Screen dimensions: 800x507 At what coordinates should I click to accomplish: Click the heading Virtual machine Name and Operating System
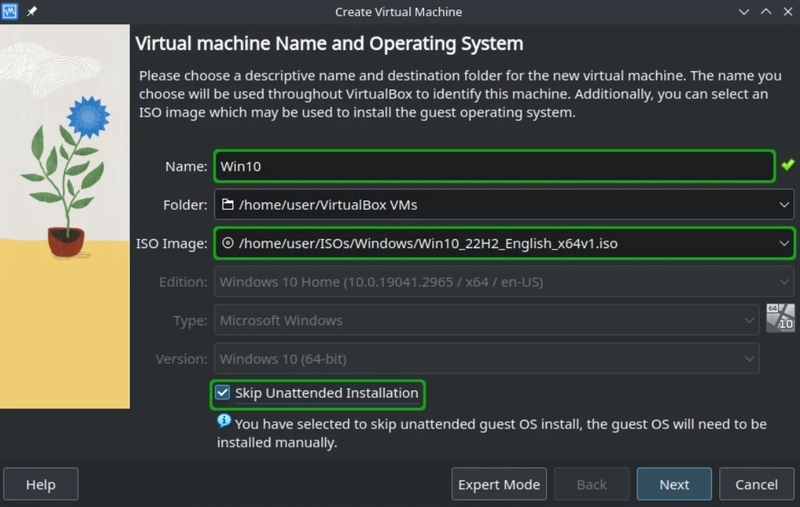pos(329,44)
